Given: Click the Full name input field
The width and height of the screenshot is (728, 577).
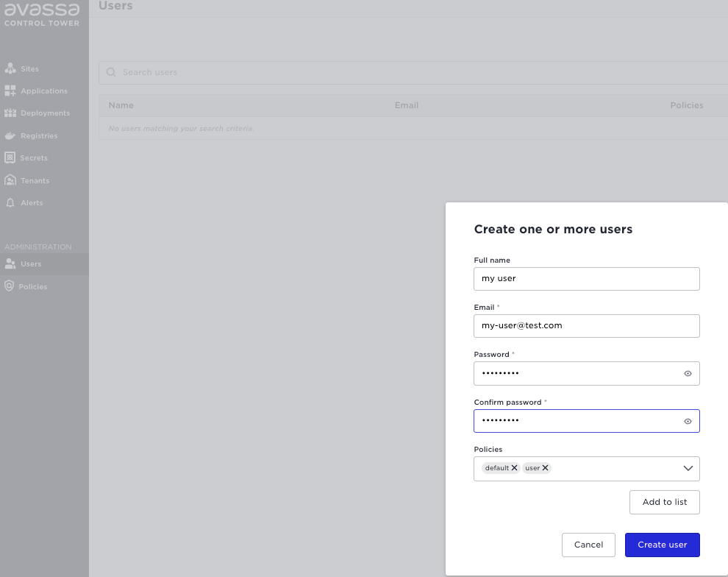Looking at the screenshot, I should coord(586,279).
